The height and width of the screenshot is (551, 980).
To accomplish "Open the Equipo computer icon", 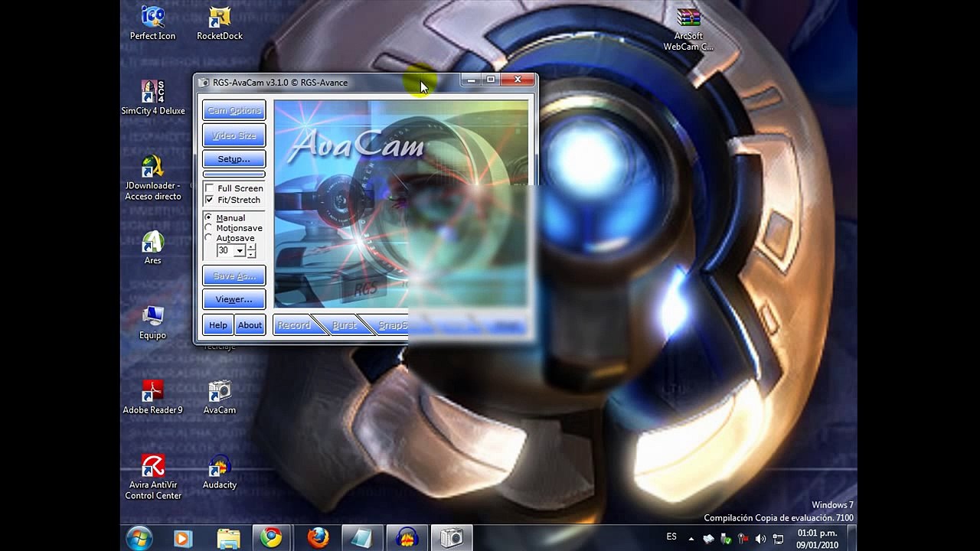I will [152, 322].
